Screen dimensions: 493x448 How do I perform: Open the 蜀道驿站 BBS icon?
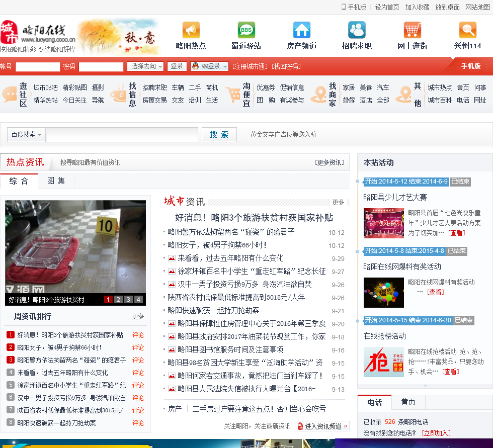tap(246, 30)
